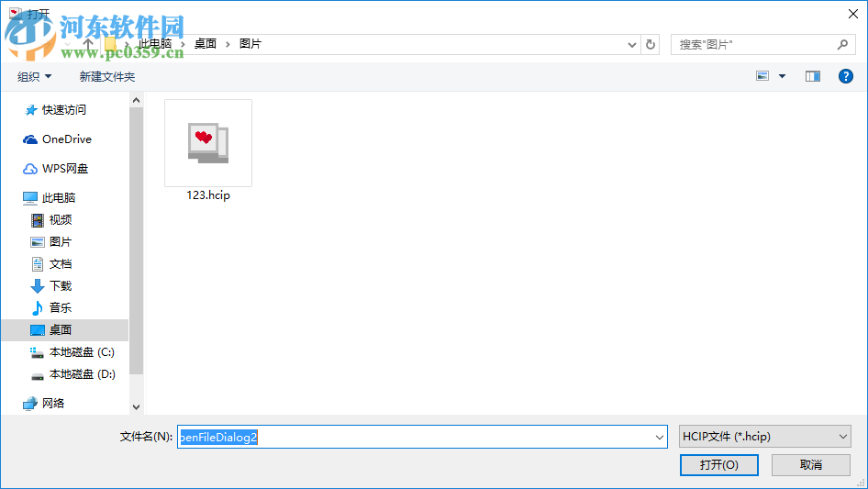Click the Documents page icon

click(37, 264)
